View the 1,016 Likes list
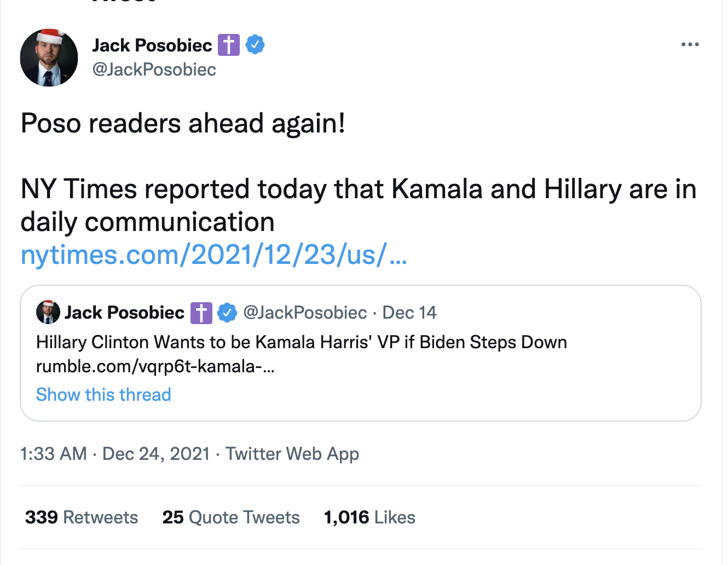 pos(369,517)
